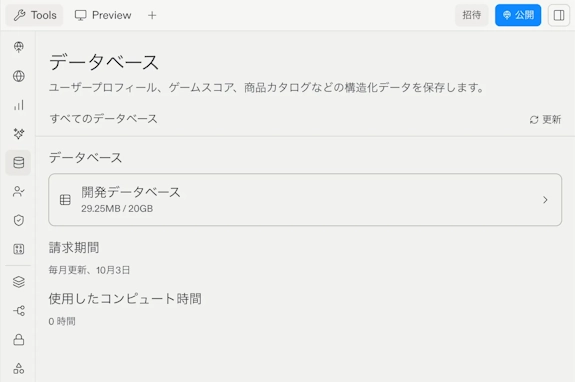Open the shield security sidebar icon
Screen dimensions: 575x382
[x=19, y=220]
